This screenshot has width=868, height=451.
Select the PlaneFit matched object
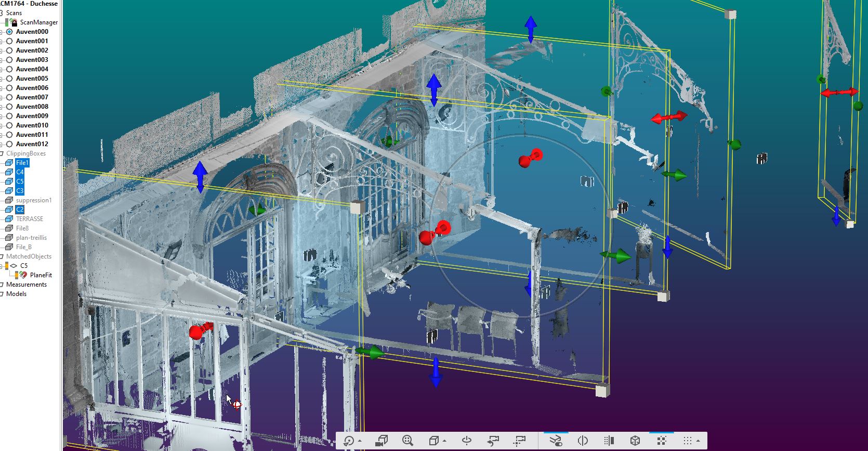point(41,275)
